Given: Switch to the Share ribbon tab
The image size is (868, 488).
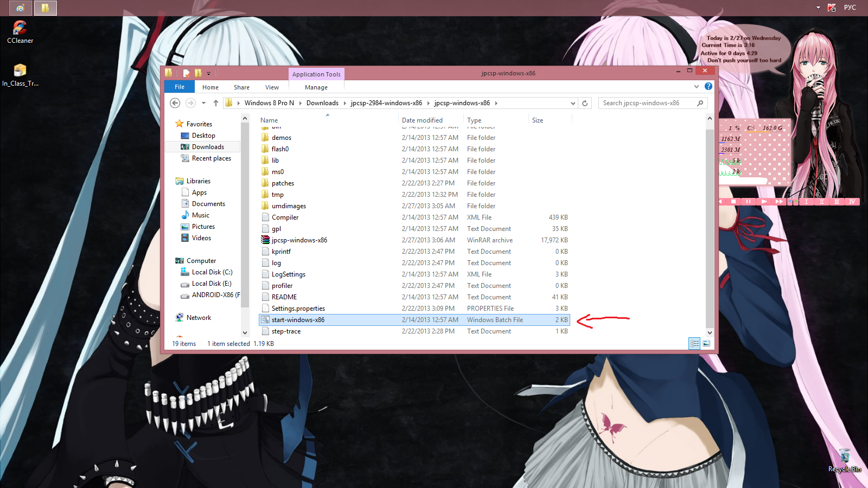Looking at the screenshot, I should click(x=241, y=87).
